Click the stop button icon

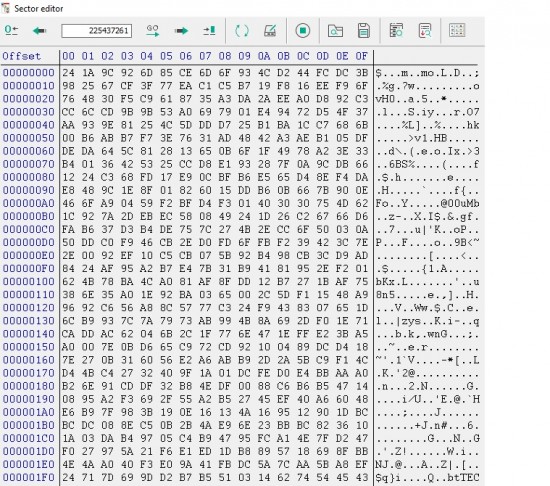pos(303,31)
